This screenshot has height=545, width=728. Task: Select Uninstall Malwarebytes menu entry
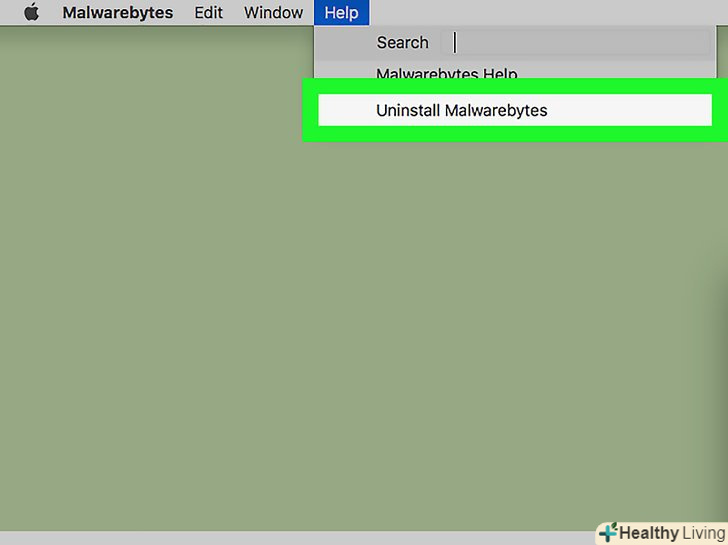click(x=515, y=110)
